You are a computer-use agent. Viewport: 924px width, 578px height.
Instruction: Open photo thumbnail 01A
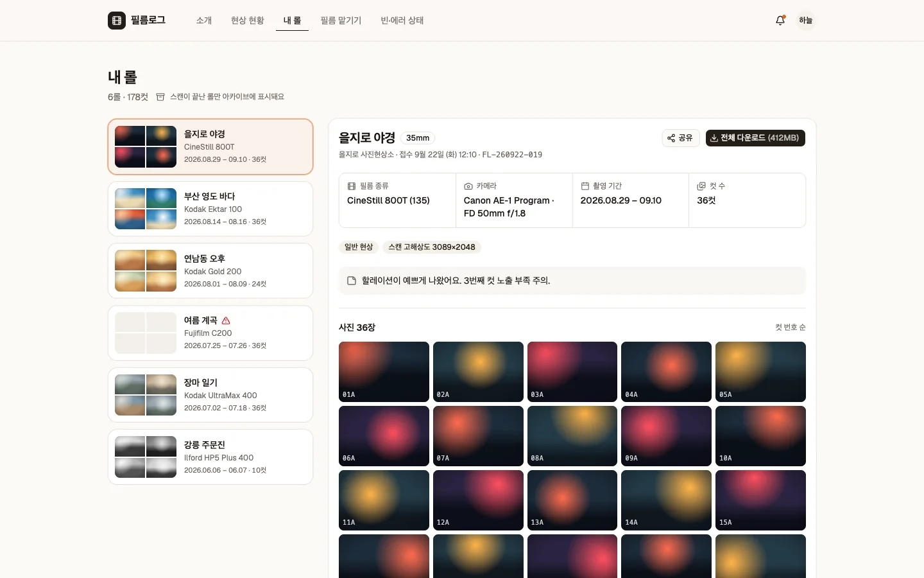(384, 372)
